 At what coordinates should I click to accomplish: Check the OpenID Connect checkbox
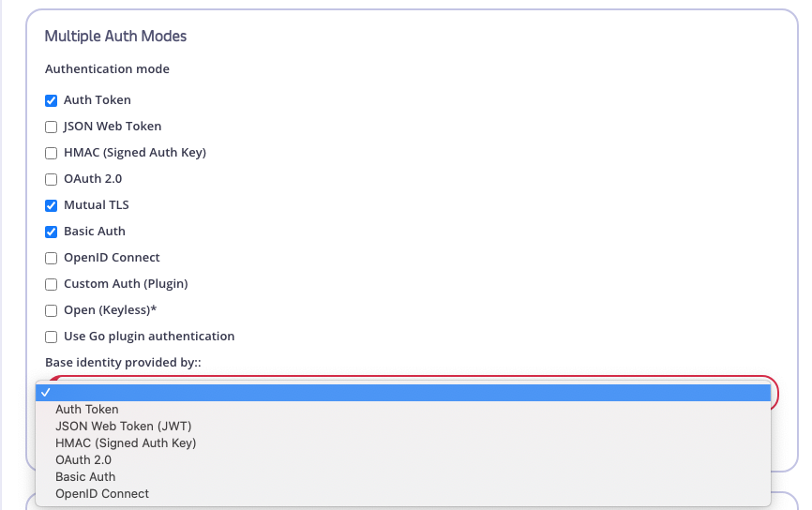[x=52, y=258]
